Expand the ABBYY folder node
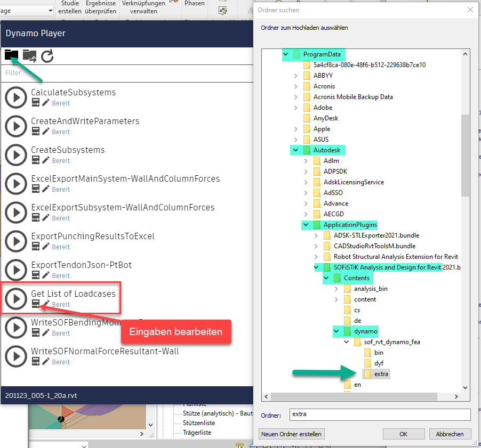Image resolution: width=481 pixels, height=448 pixels. click(296, 76)
